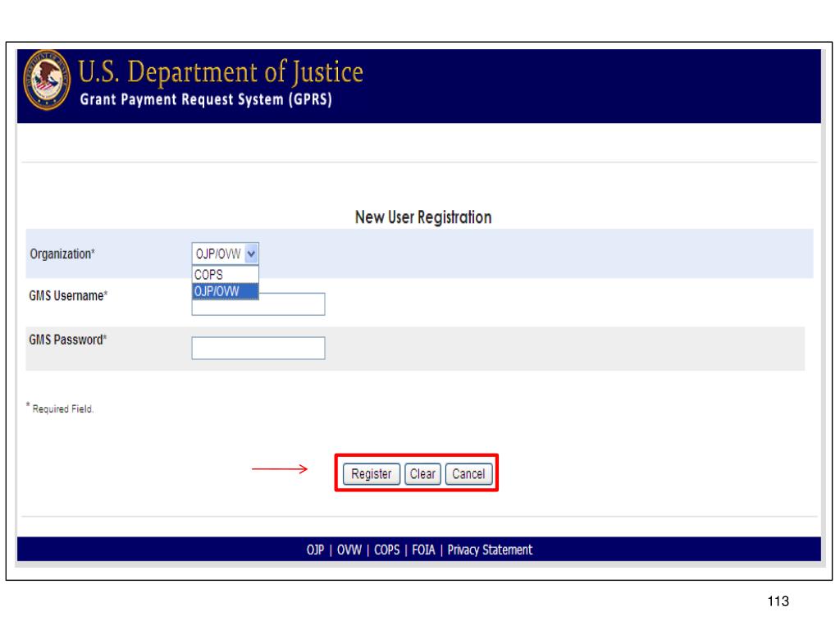
Task: View the Privacy Statement link
Action: coord(490,550)
